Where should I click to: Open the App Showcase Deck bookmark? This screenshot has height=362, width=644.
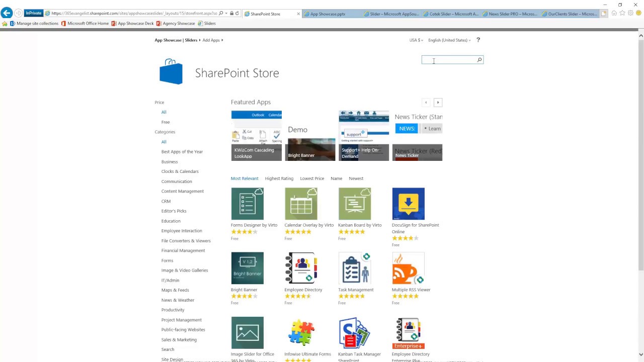click(x=133, y=23)
